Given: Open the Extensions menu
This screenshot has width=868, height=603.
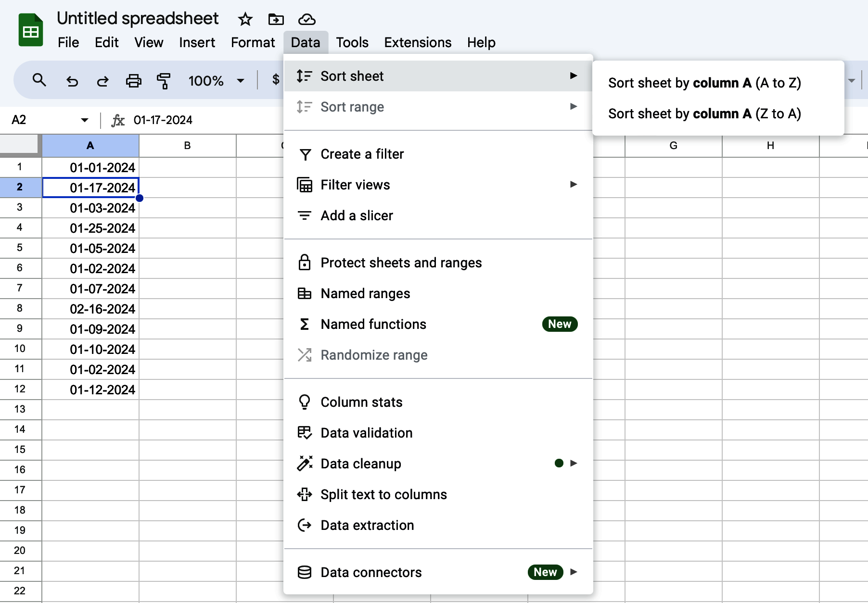Looking at the screenshot, I should 418,42.
